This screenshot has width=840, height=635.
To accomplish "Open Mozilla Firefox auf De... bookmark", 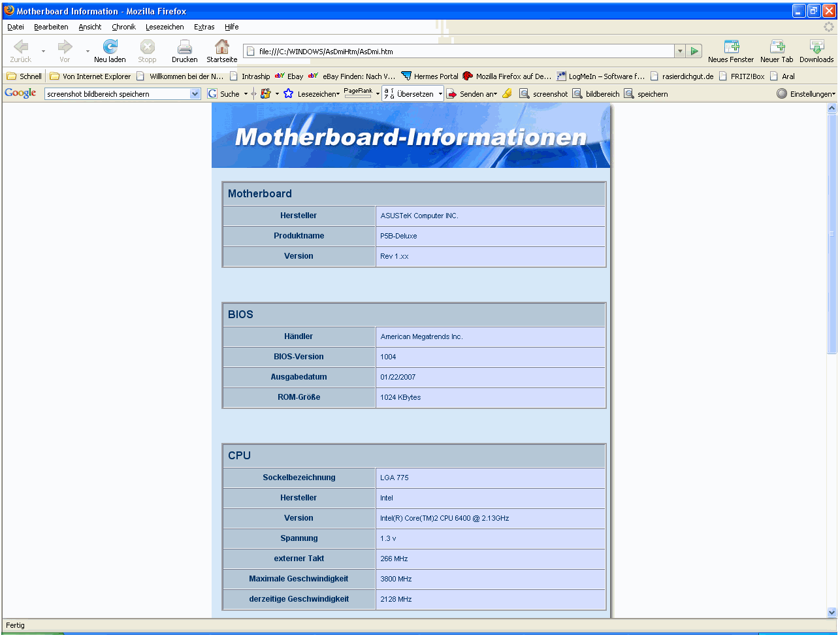I will coord(507,76).
